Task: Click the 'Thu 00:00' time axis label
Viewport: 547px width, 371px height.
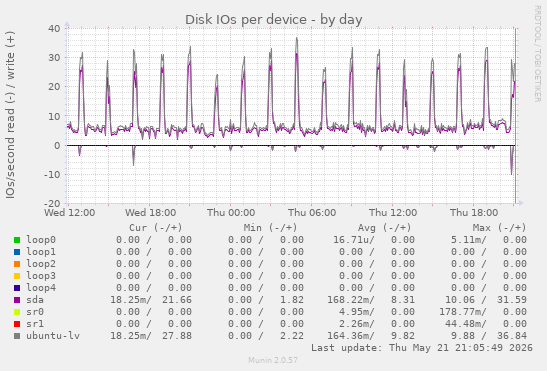Action: coord(231,213)
